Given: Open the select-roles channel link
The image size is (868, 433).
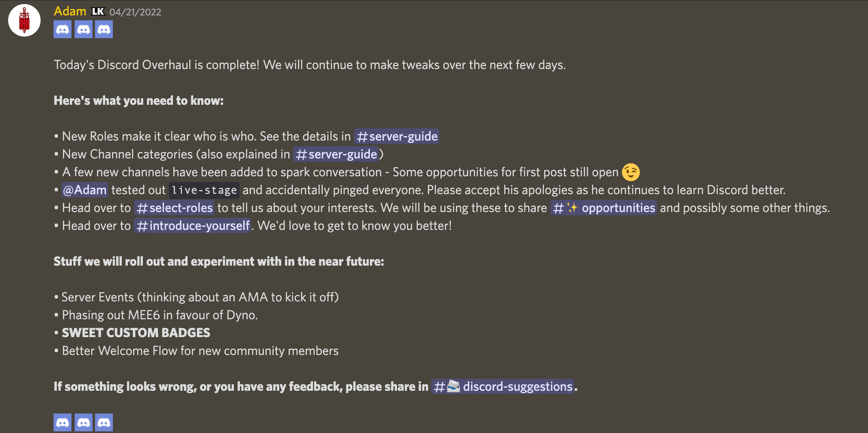Looking at the screenshot, I should 174,208.
